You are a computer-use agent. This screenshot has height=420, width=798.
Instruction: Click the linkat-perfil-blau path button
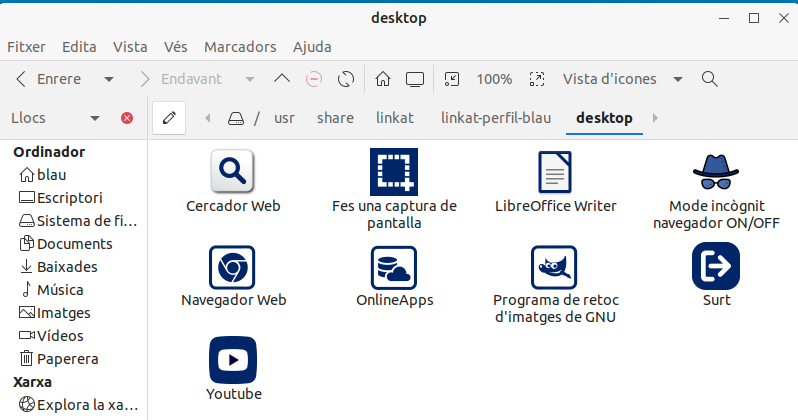tap(496, 118)
